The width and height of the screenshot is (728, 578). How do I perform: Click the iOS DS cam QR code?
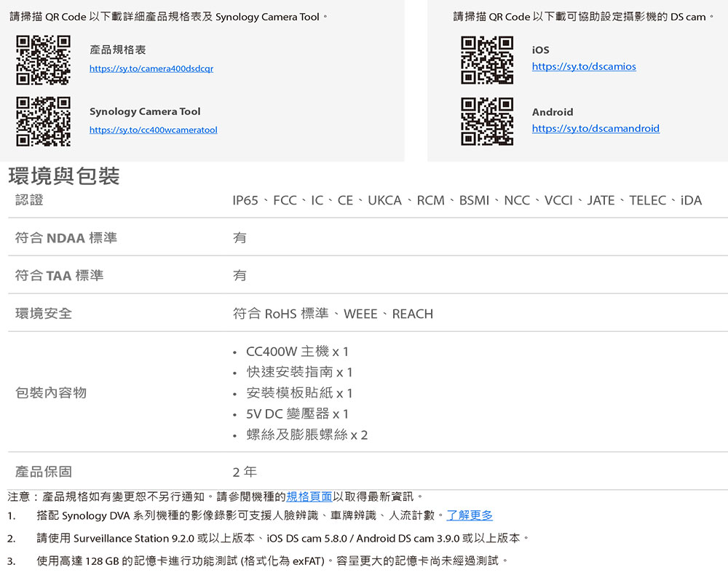tap(487, 60)
